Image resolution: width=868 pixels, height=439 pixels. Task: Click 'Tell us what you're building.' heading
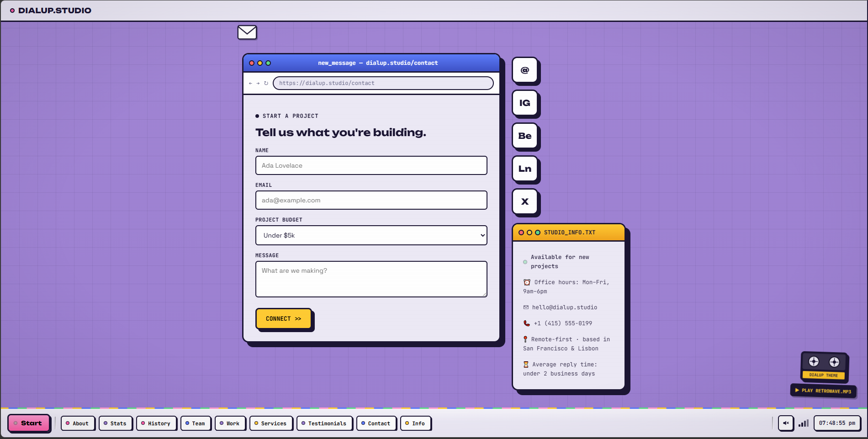(341, 132)
